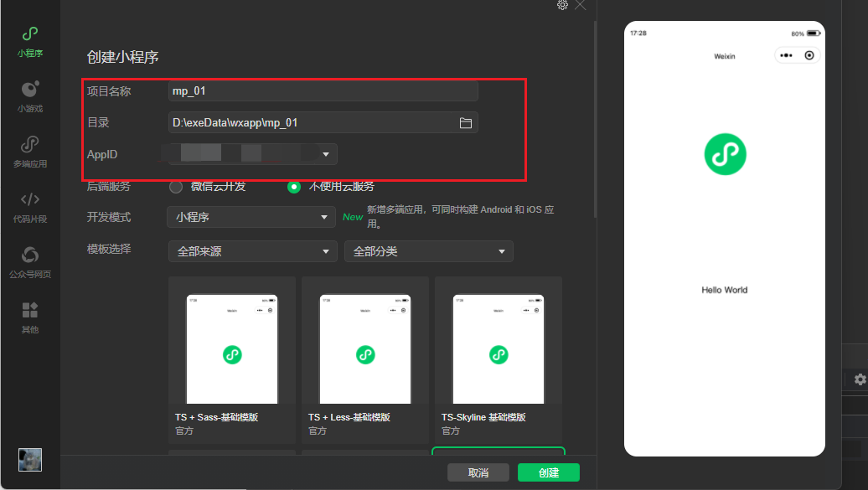Click the New multi-platform app notice

(448, 217)
